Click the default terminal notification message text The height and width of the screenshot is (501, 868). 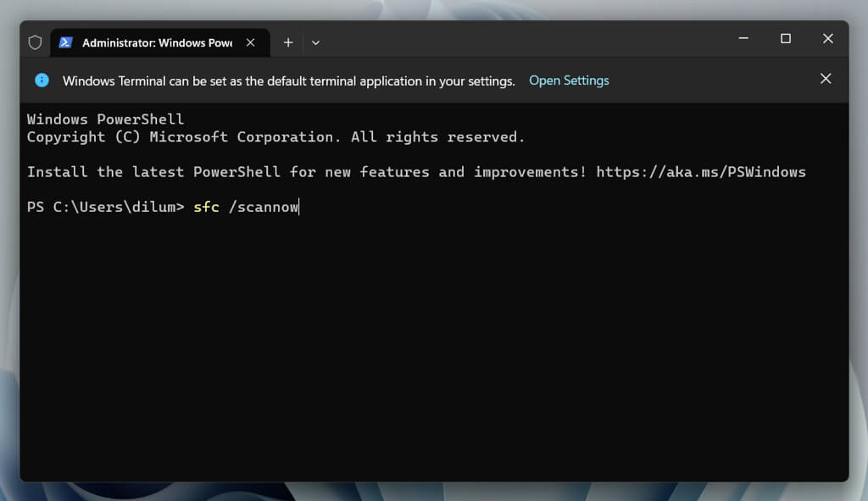(x=288, y=81)
